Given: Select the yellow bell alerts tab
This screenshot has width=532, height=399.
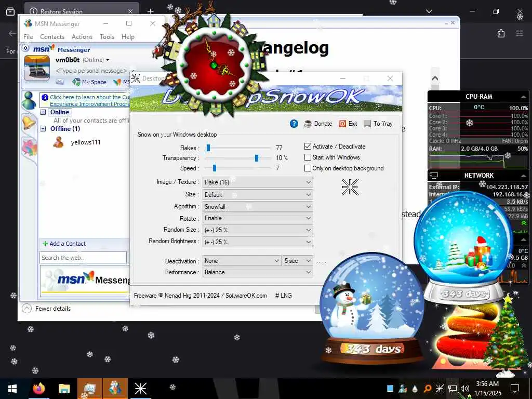Looking at the screenshot, I should click(29, 123).
